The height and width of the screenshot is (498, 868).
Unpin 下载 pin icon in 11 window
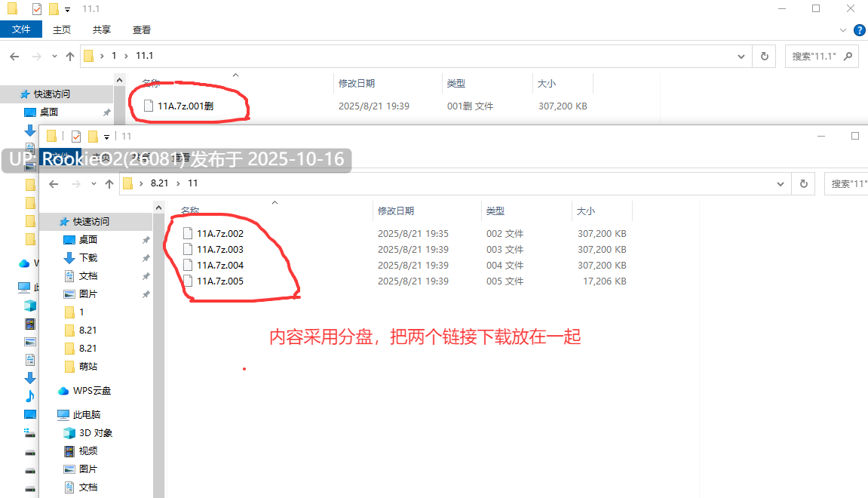point(146,258)
